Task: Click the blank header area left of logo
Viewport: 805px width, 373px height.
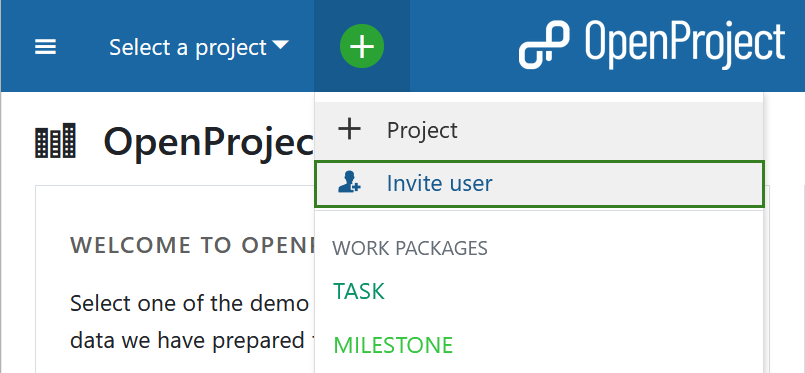Action: tap(462, 46)
